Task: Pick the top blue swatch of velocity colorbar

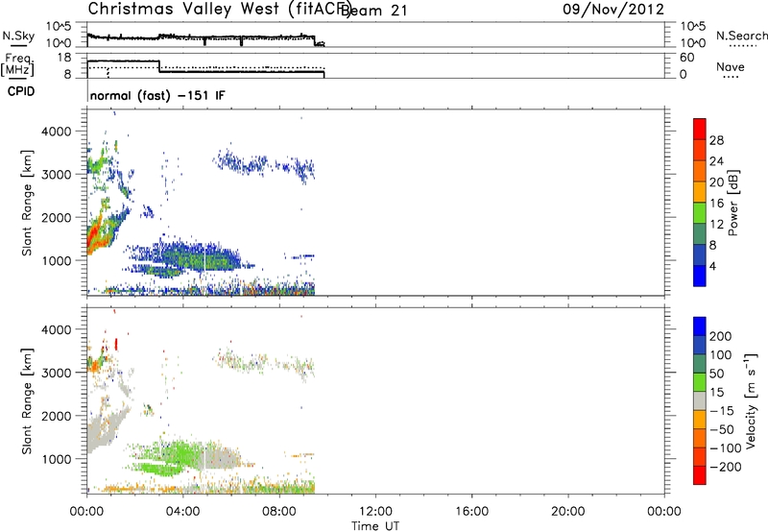Action: (x=700, y=326)
